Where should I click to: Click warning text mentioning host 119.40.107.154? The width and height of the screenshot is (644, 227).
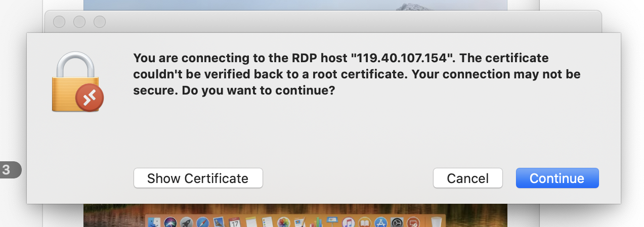tap(357, 75)
